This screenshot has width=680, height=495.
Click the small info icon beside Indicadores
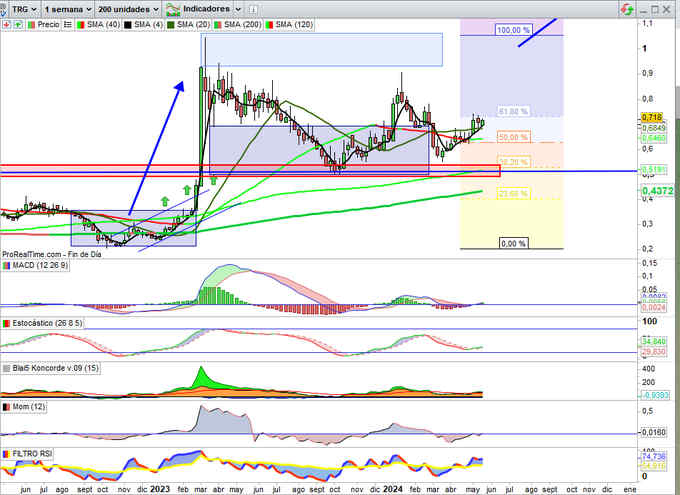point(253,9)
